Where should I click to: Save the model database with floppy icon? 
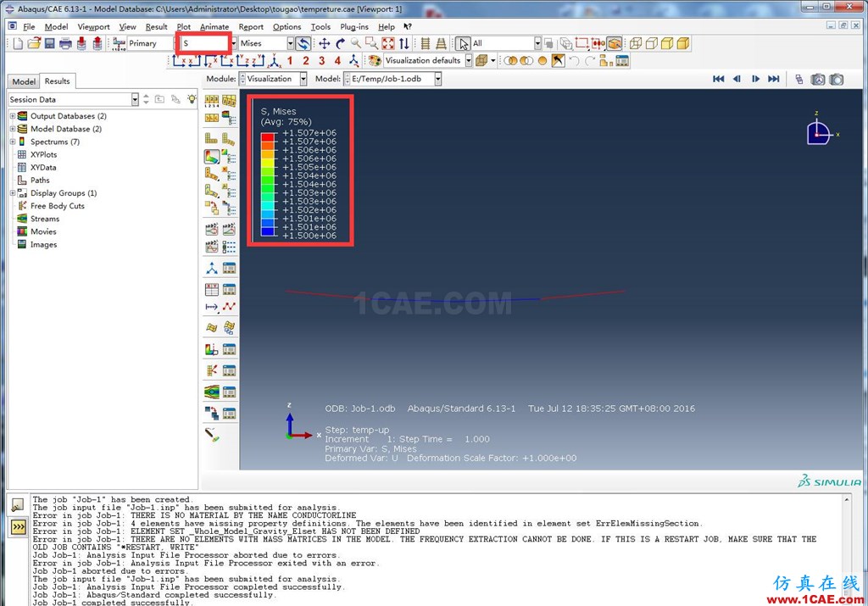[50, 43]
